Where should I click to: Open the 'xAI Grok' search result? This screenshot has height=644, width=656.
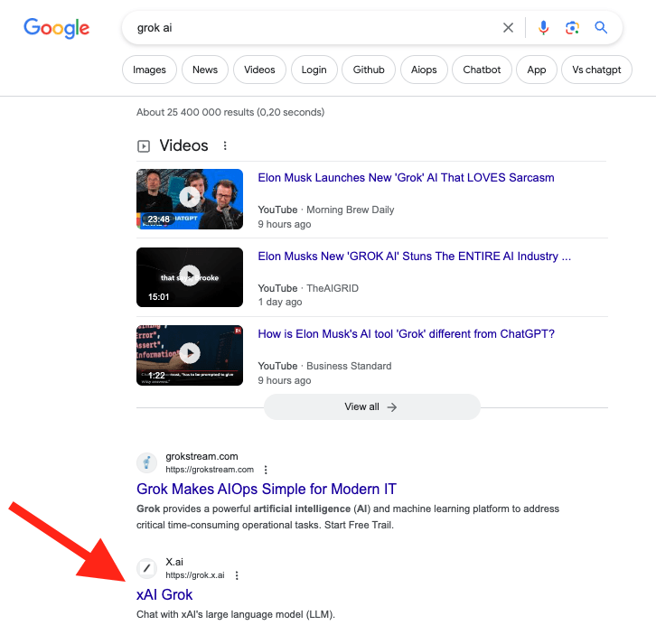164,594
